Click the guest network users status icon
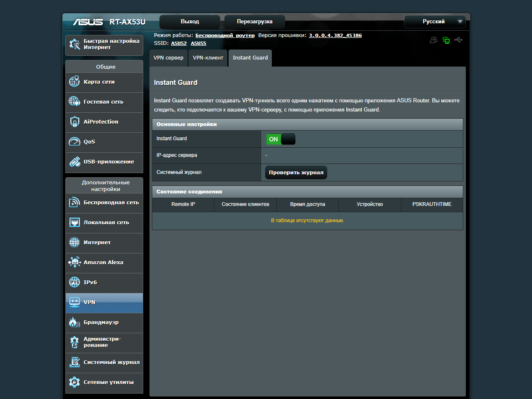Screen dimensions: 532x399 tap(434, 40)
